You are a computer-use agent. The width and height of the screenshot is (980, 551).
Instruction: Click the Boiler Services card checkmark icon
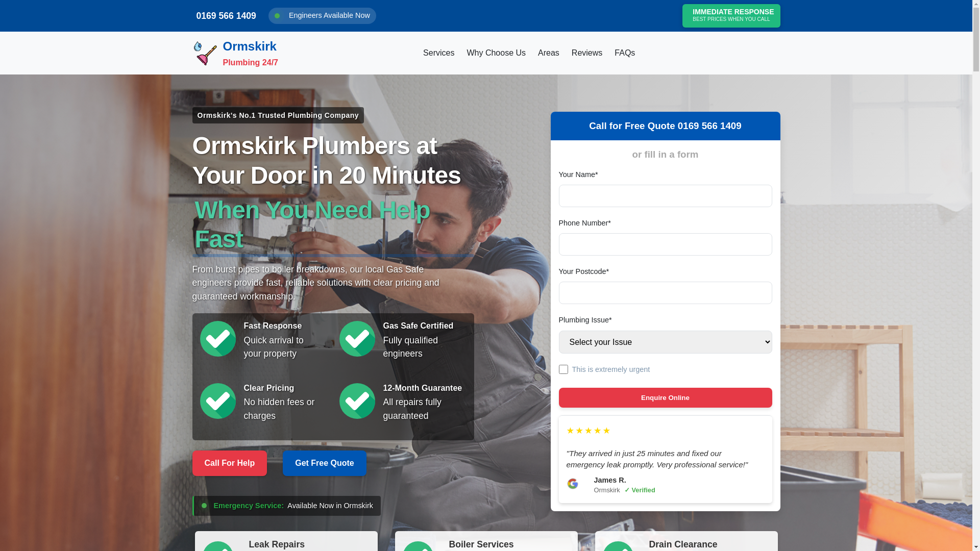coord(418,546)
